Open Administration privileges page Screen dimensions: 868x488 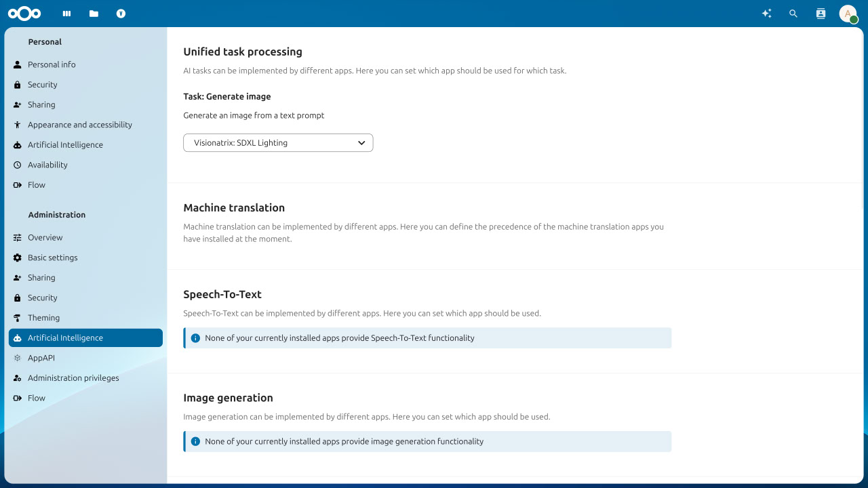(85, 378)
